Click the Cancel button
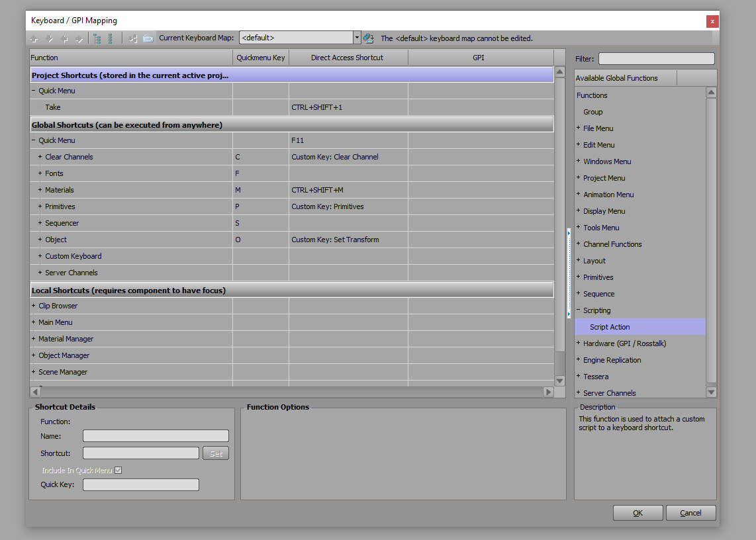The width and height of the screenshot is (756, 540). (690, 513)
